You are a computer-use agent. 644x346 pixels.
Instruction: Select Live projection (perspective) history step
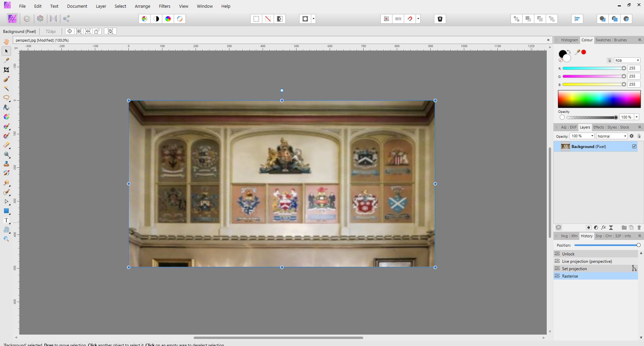point(596,261)
